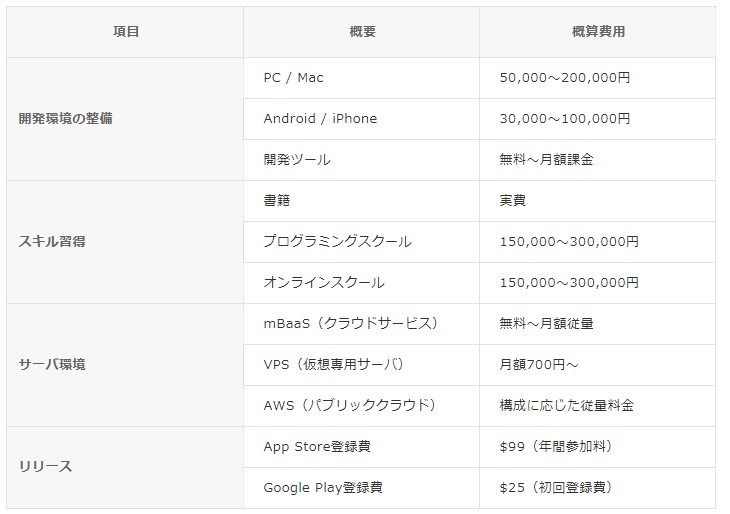Screen dimensions: 730x514
Task: Select the スキル習得 row heading
Action: point(52,241)
